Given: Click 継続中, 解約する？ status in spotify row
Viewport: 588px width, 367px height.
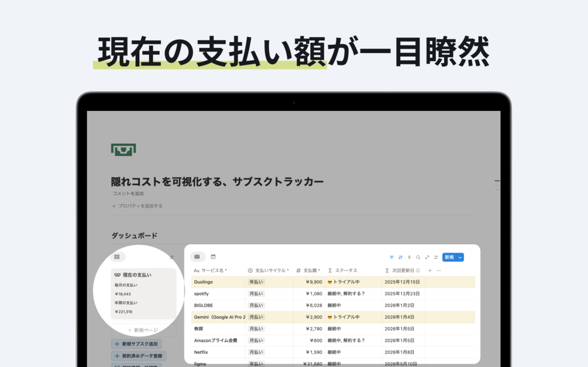Looking at the screenshot, I should pyautogui.click(x=346, y=293).
